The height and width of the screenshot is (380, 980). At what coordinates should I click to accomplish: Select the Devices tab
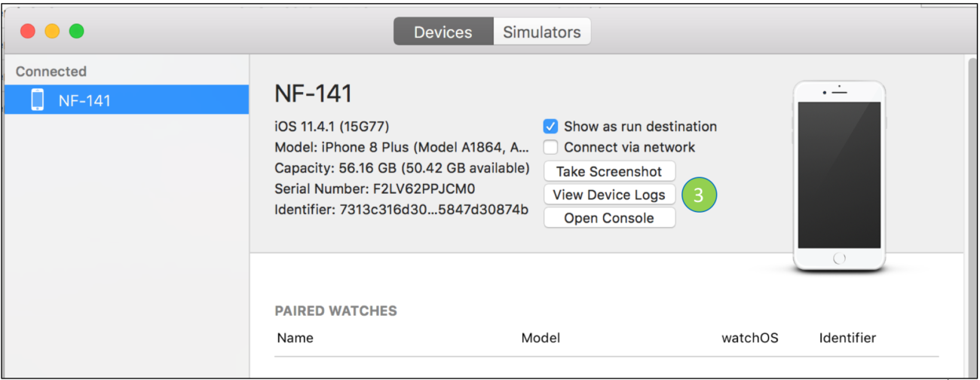(x=443, y=32)
